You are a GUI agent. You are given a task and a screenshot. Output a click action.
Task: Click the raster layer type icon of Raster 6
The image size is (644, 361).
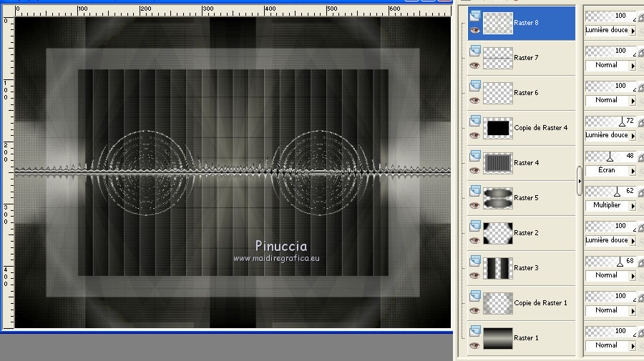tap(475, 85)
